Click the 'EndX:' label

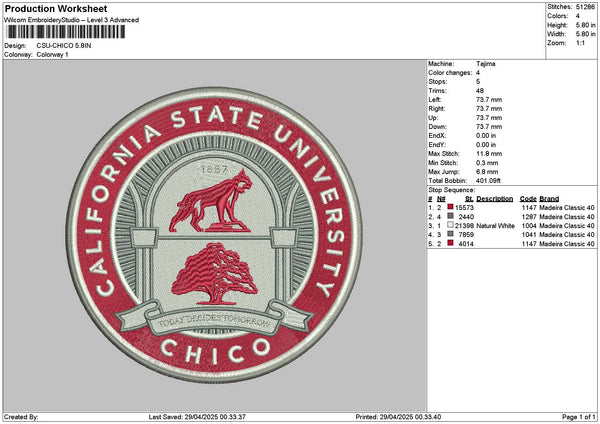(x=437, y=136)
